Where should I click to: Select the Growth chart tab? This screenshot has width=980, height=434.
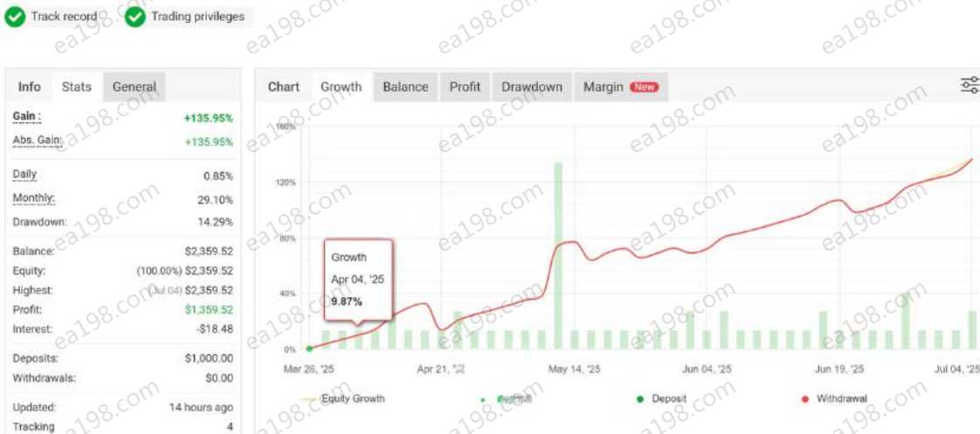point(341,86)
